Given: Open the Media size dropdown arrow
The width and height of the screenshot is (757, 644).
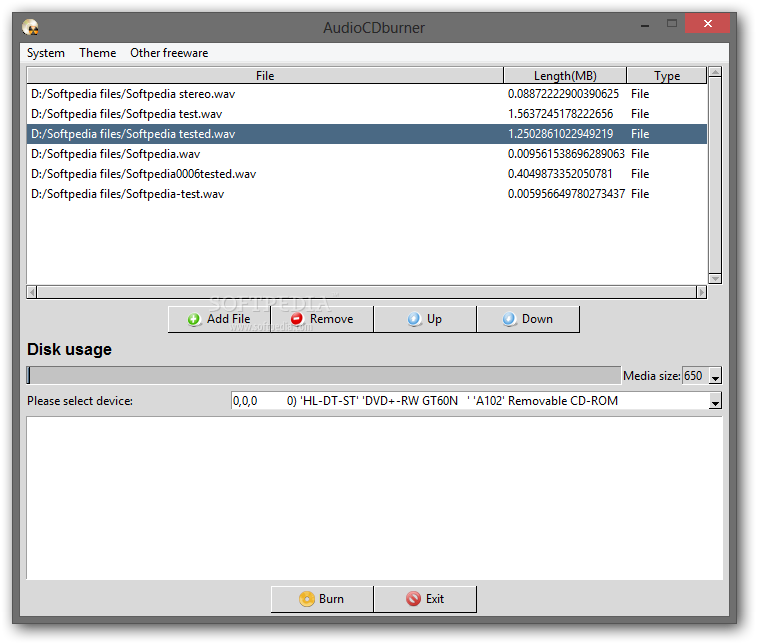Looking at the screenshot, I should point(715,376).
